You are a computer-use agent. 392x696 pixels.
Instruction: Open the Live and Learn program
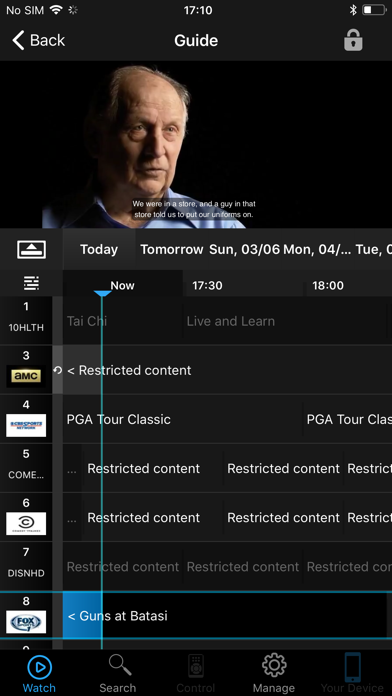pyautogui.click(x=285, y=321)
